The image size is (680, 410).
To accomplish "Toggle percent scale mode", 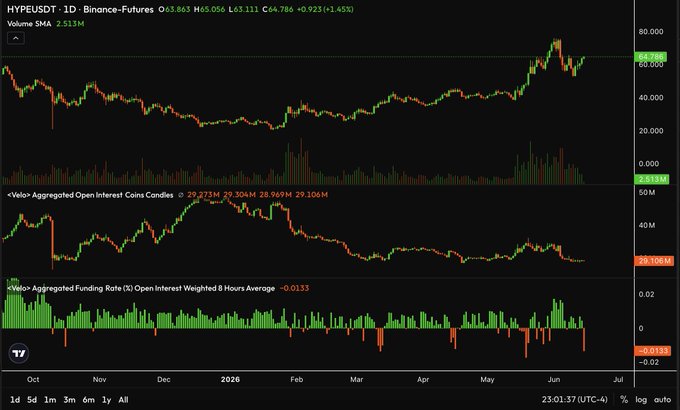I will pos(624,399).
